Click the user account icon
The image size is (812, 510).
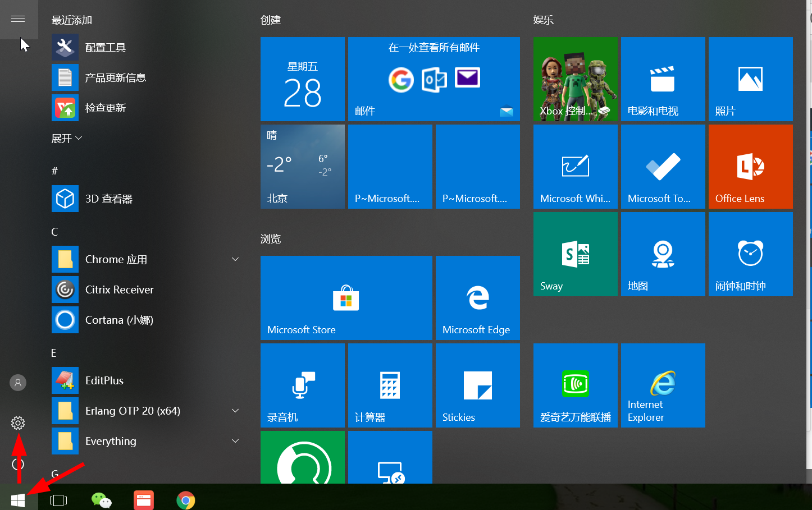tap(18, 383)
